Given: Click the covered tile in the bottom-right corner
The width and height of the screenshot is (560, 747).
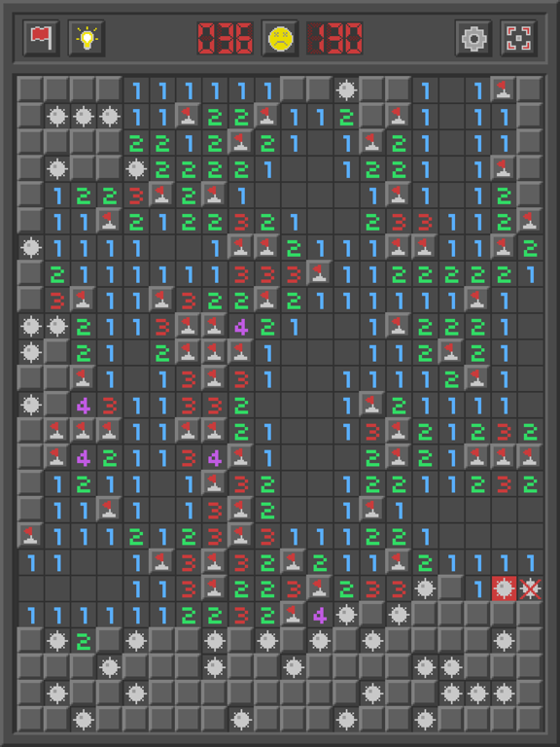Looking at the screenshot, I should point(530,721).
